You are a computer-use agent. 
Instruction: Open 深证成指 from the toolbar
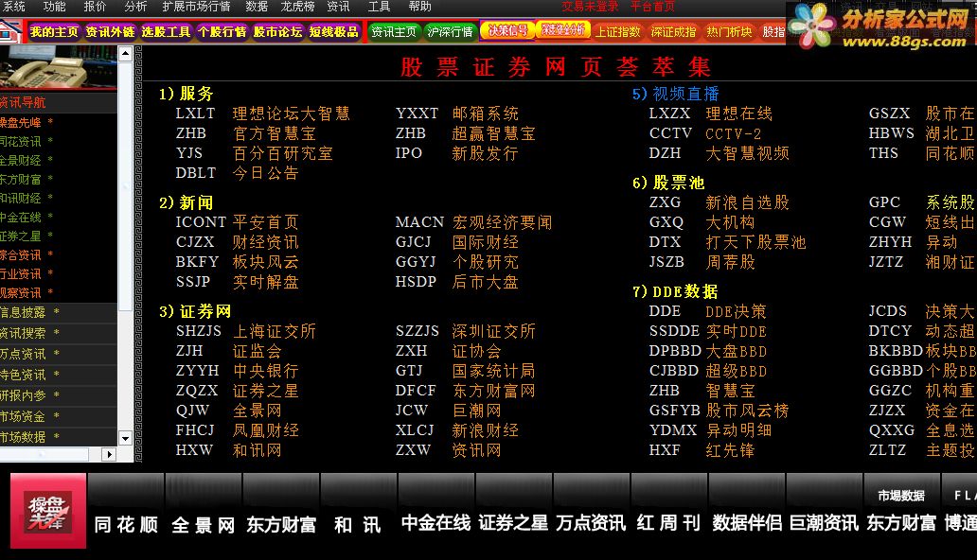click(x=673, y=32)
